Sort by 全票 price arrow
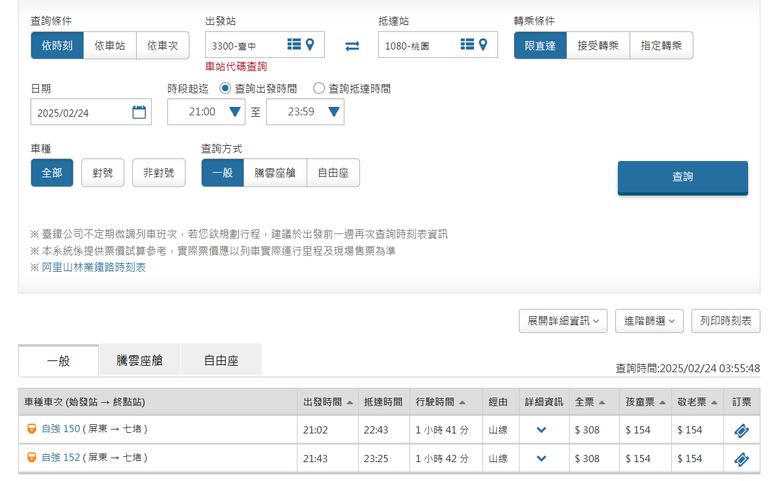780x481 pixels. (602, 402)
